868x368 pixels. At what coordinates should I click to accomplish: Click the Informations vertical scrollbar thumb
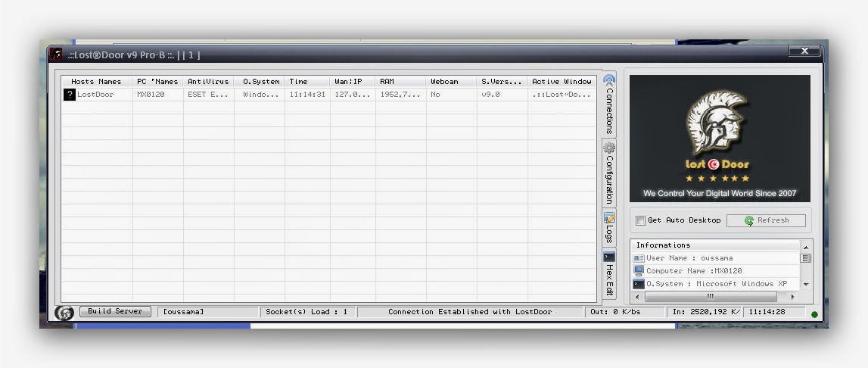click(x=806, y=258)
